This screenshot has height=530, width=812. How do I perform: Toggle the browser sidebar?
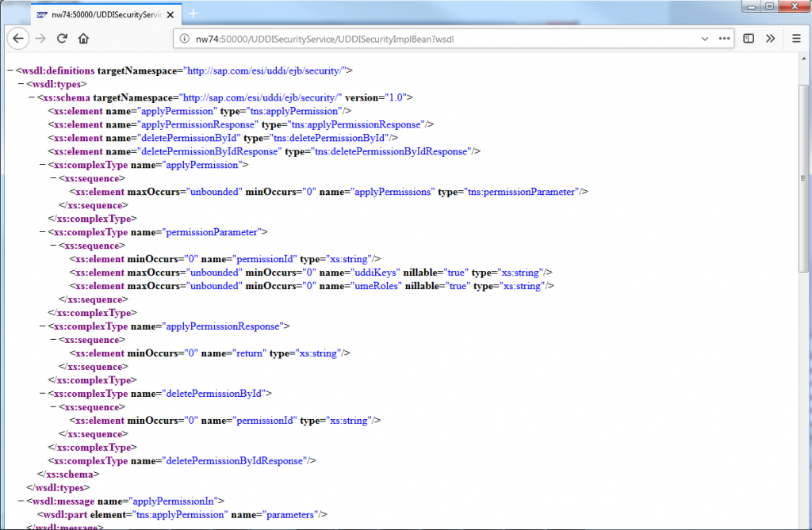coord(749,38)
